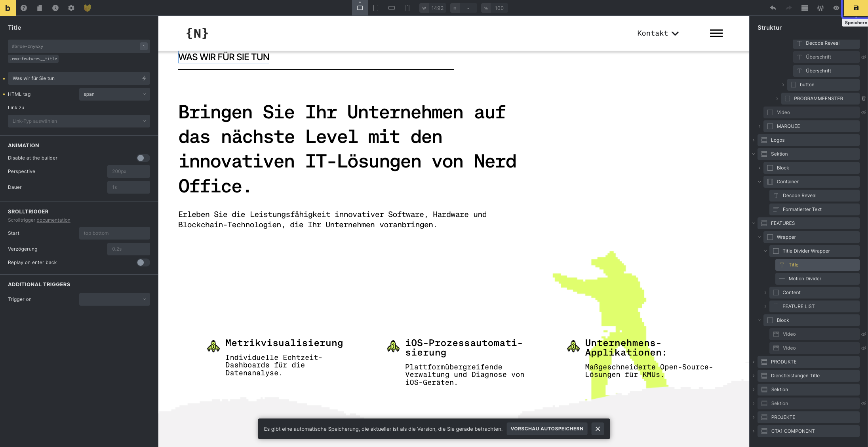Screen dimensions: 868x447
Task: Toggle visibility of Video under MARQUEE's sibling
Action: (x=864, y=112)
